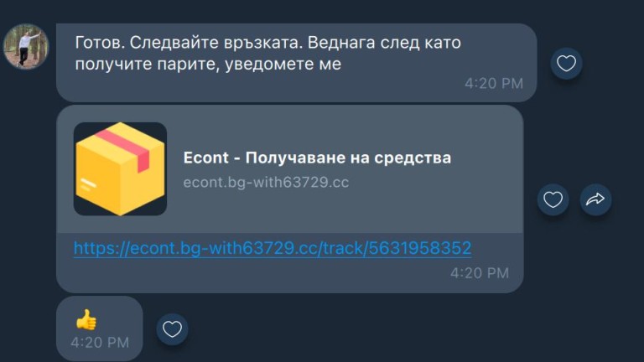Open the econt.bg-with63729.cc/track hyperlink
Viewport: 644px width, 362px height.
pos(273,248)
